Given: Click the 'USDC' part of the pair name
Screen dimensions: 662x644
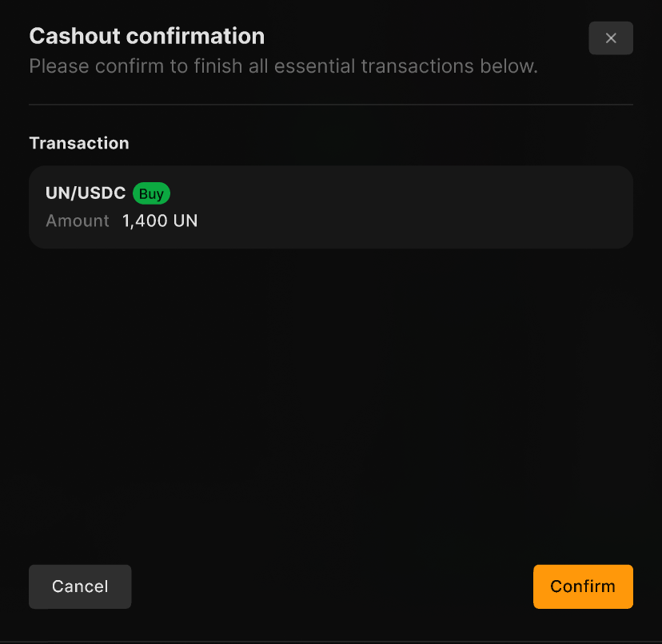Looking at the screenshot, I should 102,193.
